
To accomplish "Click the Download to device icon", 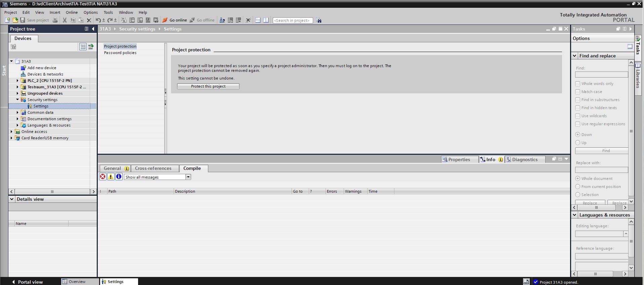I will point(132,20).
